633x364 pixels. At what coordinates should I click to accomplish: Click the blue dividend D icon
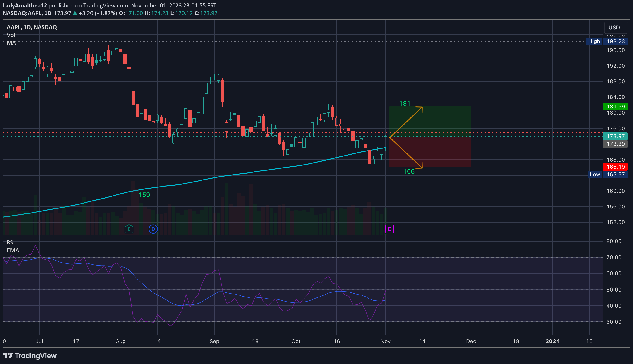click(153, 229)
